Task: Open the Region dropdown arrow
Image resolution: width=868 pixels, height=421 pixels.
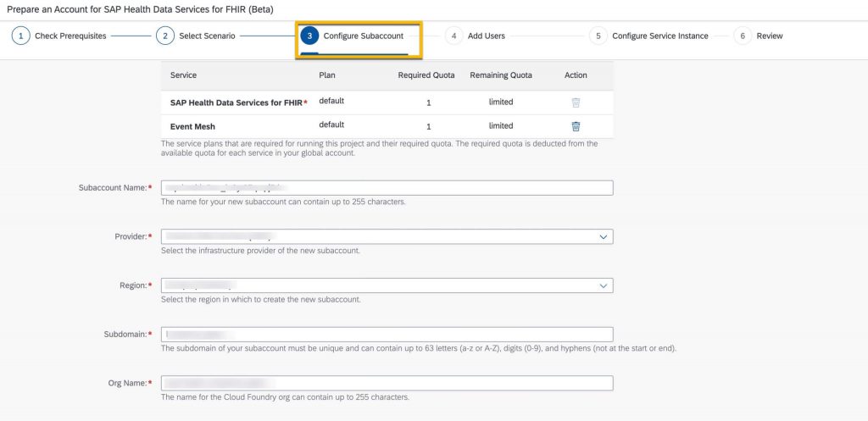Action: [604, 285]
